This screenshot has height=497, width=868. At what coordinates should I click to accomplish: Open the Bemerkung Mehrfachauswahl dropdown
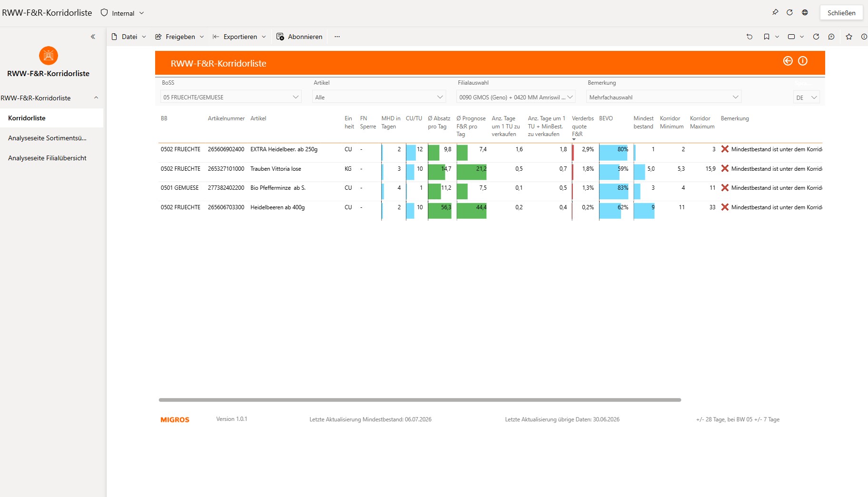[664, 97]
